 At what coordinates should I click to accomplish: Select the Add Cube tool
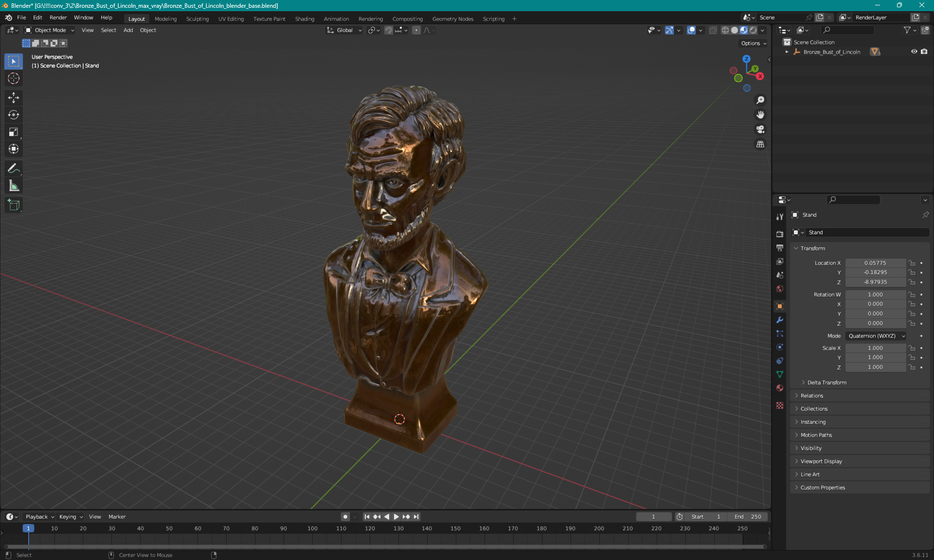(14, 205)
